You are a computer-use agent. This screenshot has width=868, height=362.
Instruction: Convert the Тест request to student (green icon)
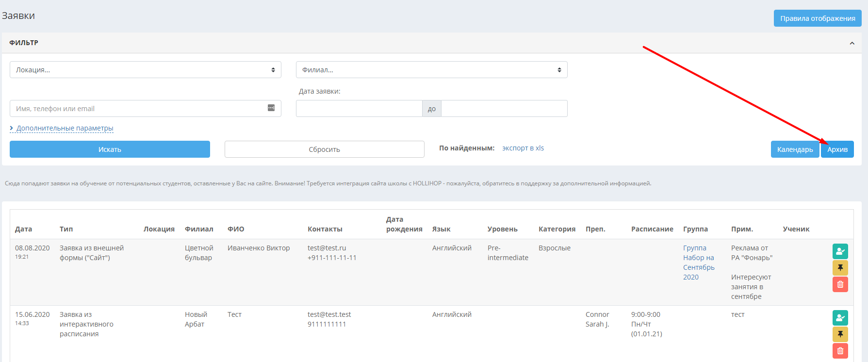840,318
